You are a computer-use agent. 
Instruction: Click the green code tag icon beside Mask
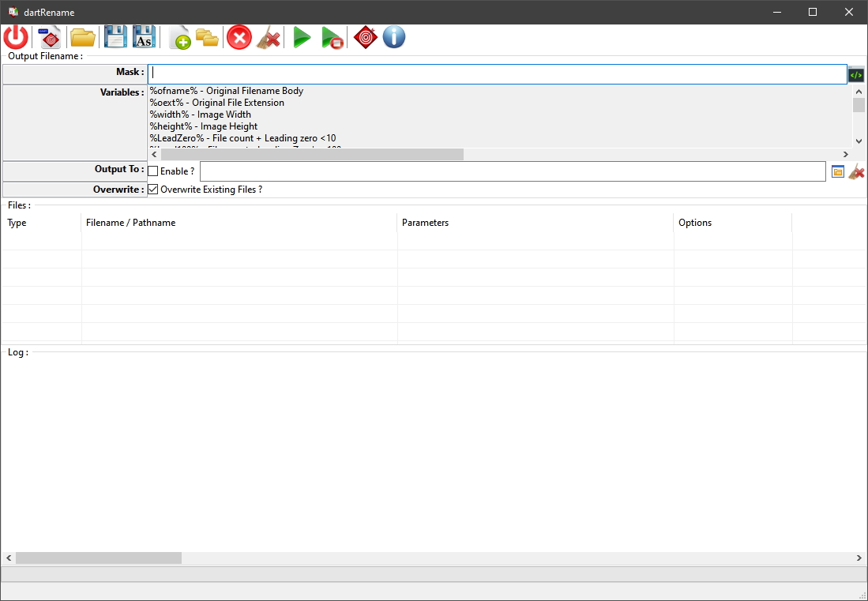pyautogui.click(x=856, y=75)
